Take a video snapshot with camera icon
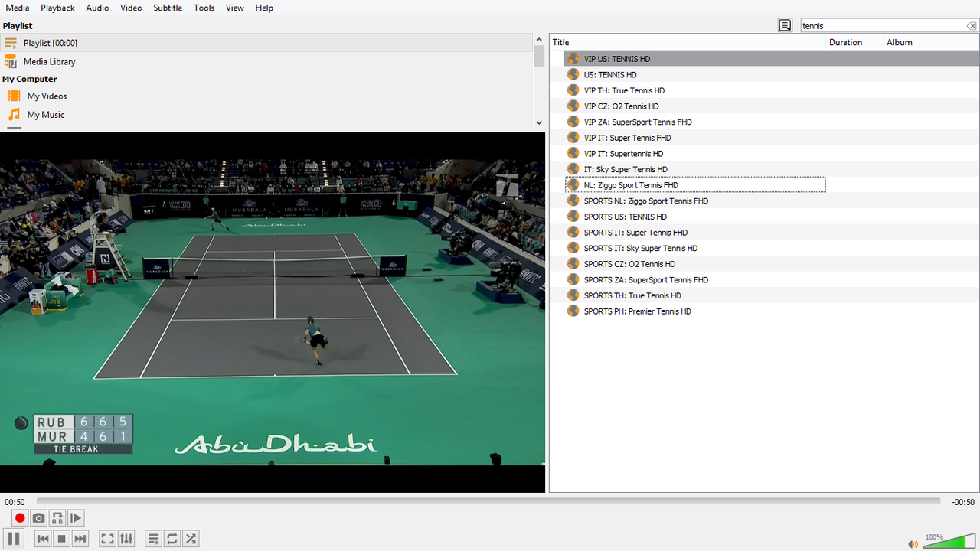 (x=38, y=518)
